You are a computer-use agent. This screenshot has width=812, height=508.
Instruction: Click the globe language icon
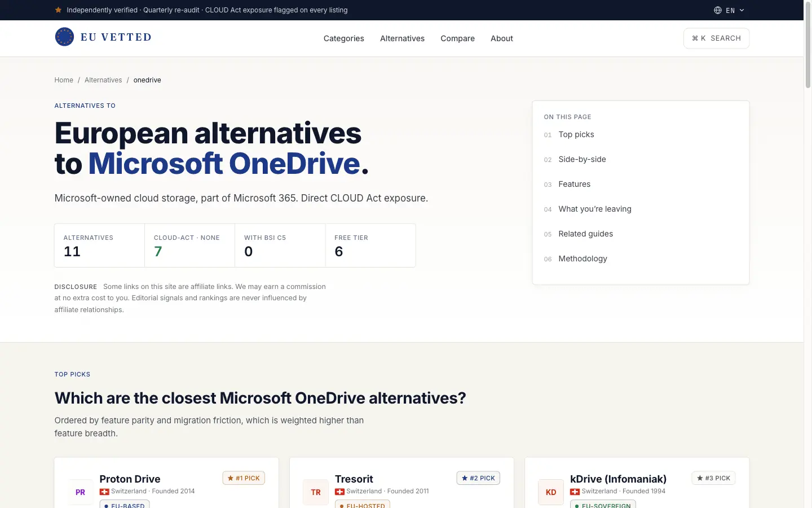coord(718,10)
